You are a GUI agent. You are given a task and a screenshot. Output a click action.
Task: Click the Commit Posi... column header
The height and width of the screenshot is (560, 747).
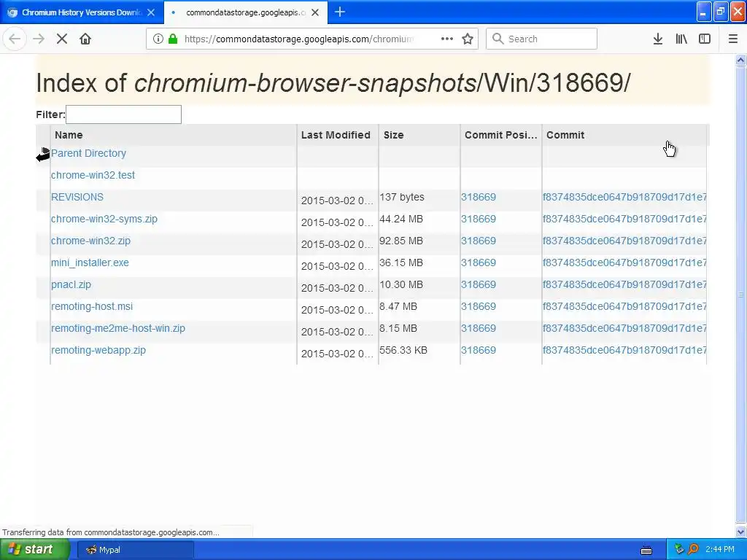click(x=500, y=135)
